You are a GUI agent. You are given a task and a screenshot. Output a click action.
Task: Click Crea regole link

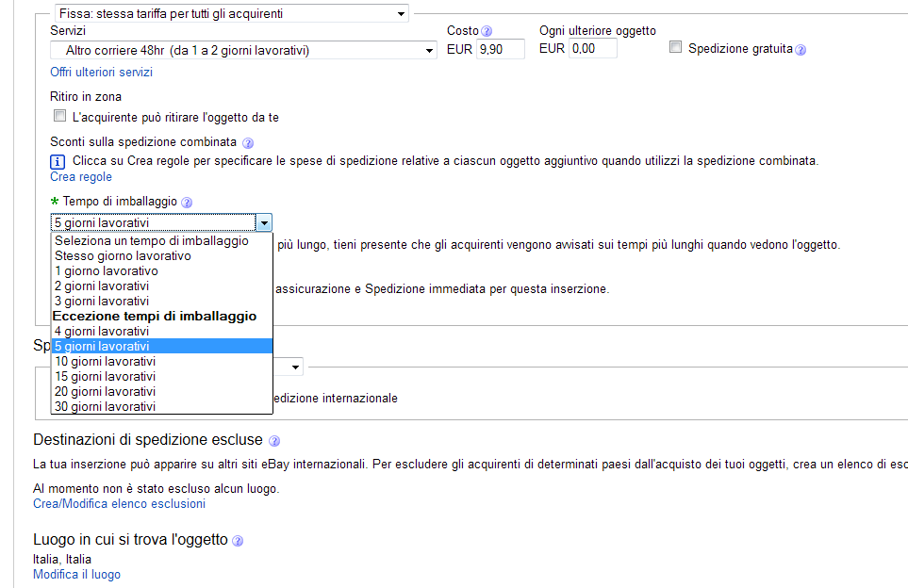pyautogui.click(x=81, y=177)
